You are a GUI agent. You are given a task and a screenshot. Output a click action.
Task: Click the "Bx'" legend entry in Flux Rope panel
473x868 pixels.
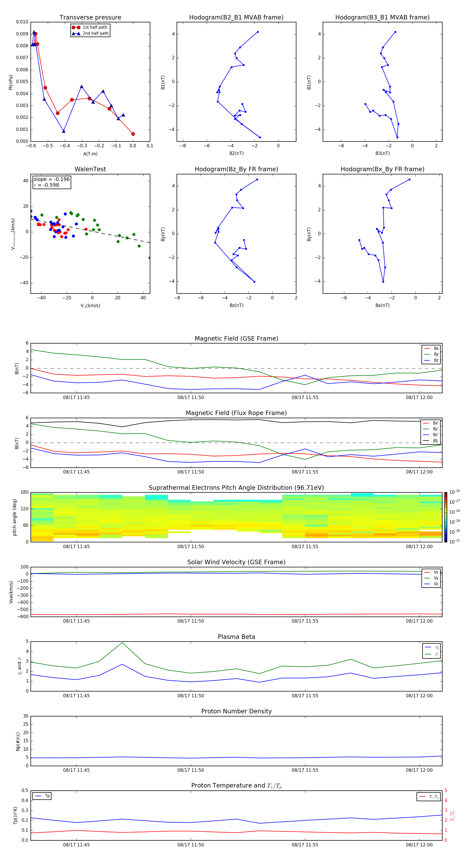(431, 423)
